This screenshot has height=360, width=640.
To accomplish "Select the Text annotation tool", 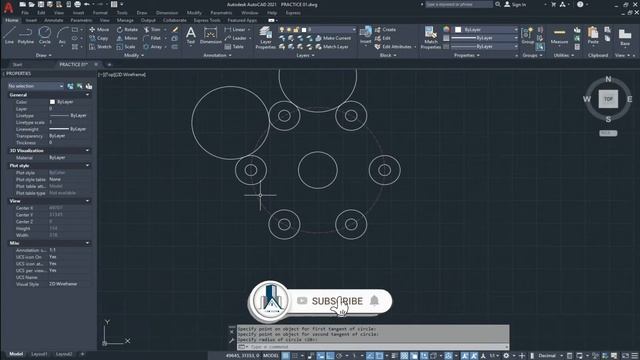I will coord(191,35).
